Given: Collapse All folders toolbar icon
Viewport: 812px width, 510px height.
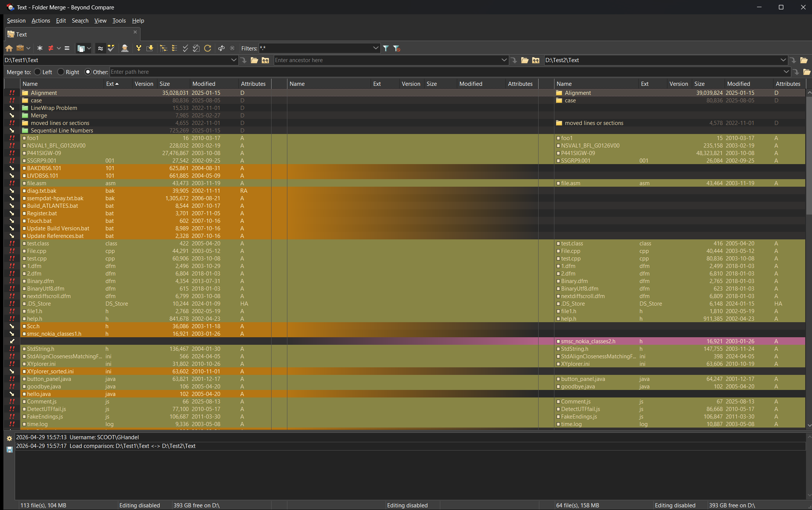Looking at the screenshot, I should (x=174, y=48).
